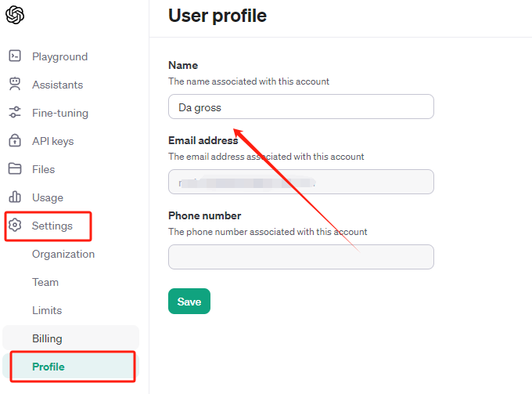This screenshot has height=394, width=532.
Task: Click the API keys lock icon
Action: pyautogui.click(x=15, y=140)
